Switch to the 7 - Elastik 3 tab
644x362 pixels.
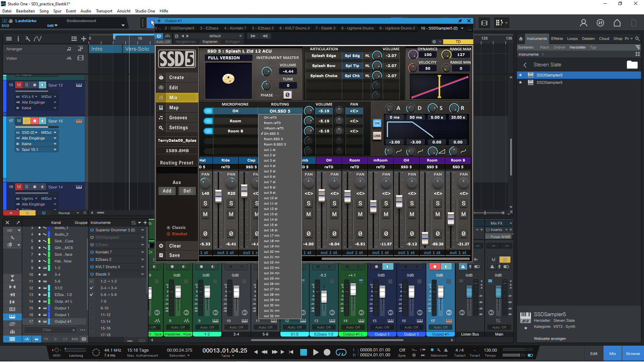point(325,28)
